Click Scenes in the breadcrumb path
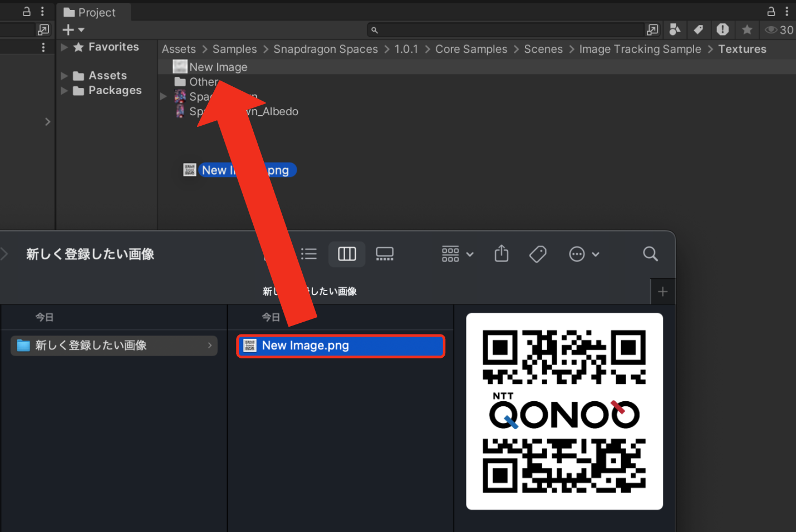Screen dimensions: 796x532 pyautogui.click(x=543, y=50)
